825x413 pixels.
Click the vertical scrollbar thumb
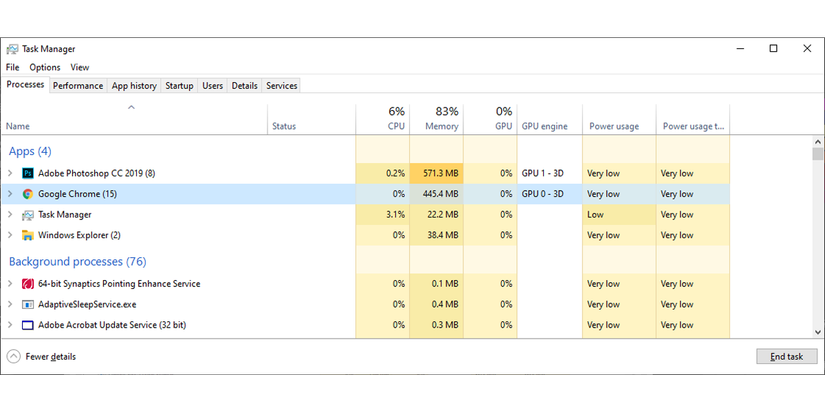point(818,154)
